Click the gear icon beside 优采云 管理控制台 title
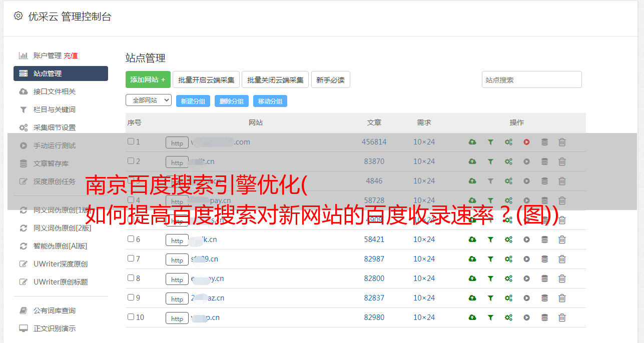Screen dimensions: 644x343 pyautogui.click(x=18, y=16)
